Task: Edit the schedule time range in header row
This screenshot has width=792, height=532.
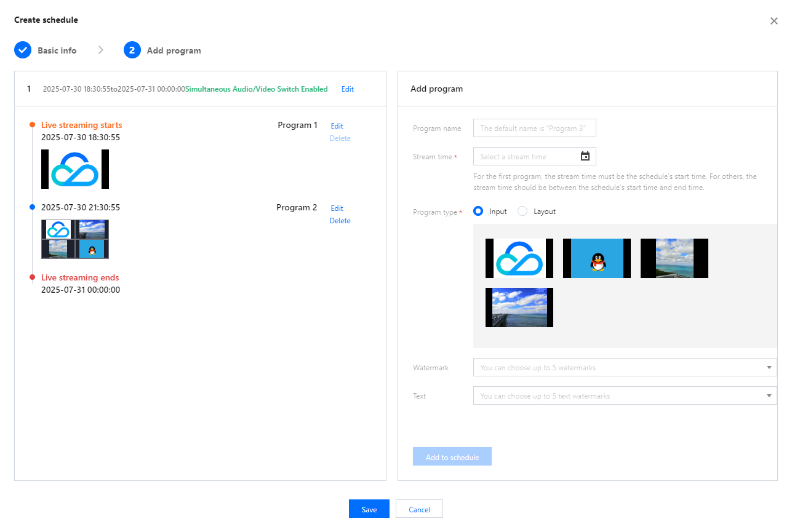Action: (x=348, y=89)
